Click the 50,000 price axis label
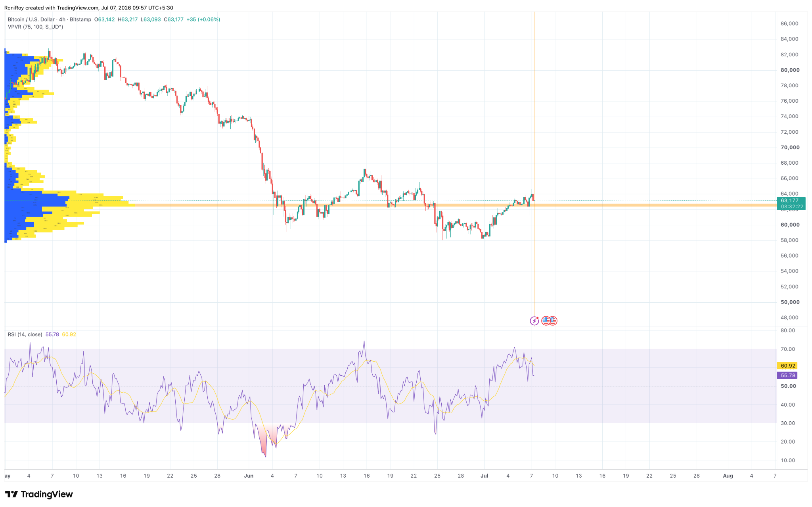 tap(790, 302)
